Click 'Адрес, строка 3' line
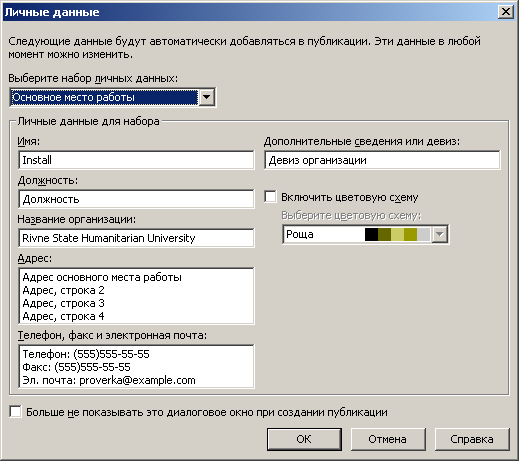 point(63,303)
